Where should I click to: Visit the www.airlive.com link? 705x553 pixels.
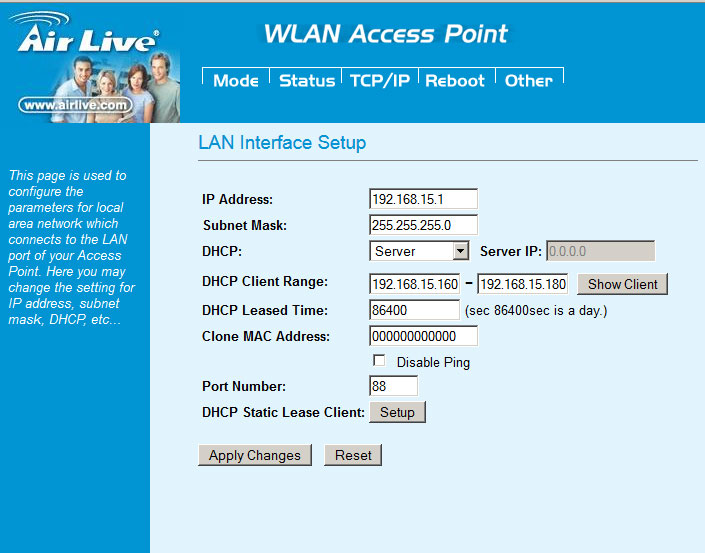point(76,105)
